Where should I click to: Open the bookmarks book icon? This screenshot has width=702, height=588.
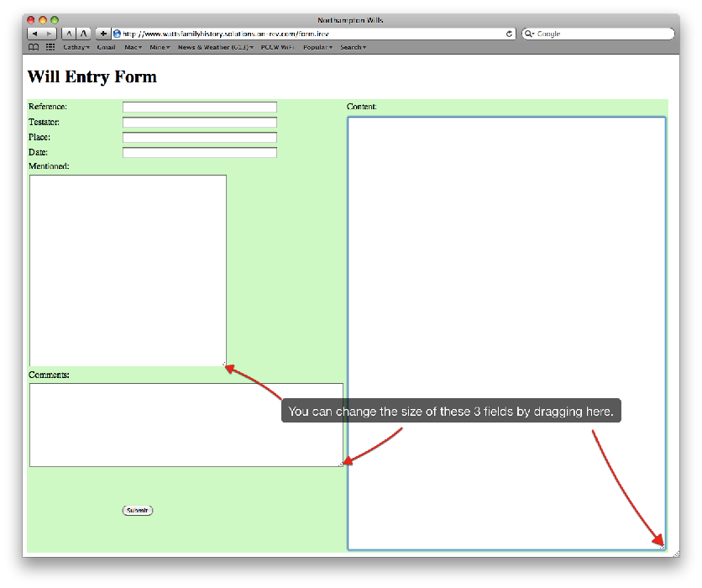(34, 48)
